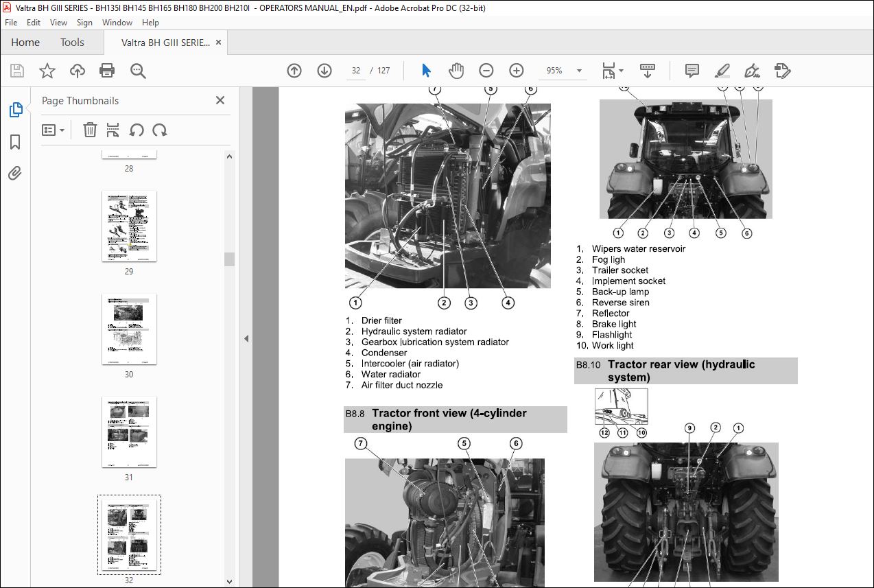The height and width of the screenshot is (588, 874).
Task: Click thumbnail scrollbar up arrow
Action: (x=230, y=156)
